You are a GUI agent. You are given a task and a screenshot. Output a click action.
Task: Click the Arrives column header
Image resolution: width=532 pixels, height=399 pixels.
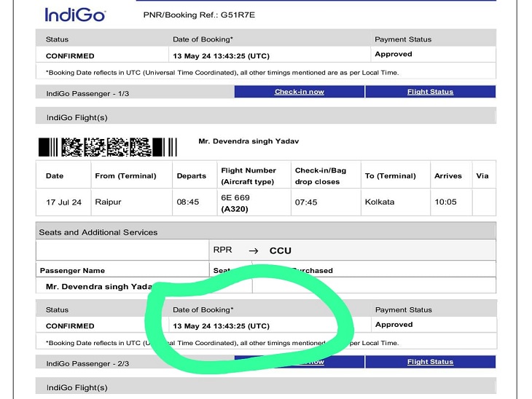[x=448, y=176]
